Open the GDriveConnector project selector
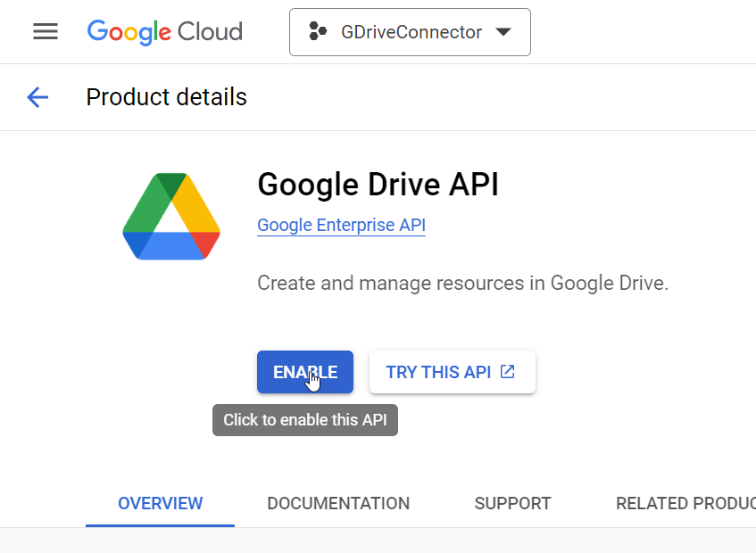Image resolution: width=756 pixels, height=553 pixels. point(410,32)
